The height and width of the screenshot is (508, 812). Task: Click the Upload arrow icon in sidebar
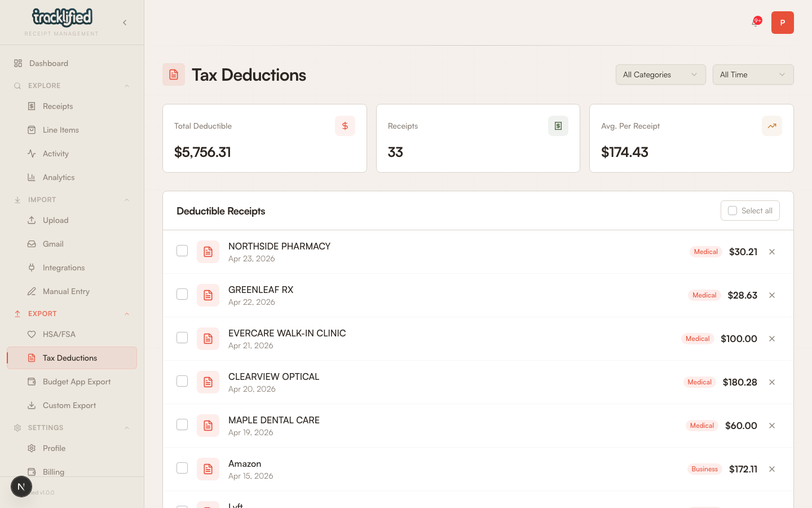tap(32, 220)
